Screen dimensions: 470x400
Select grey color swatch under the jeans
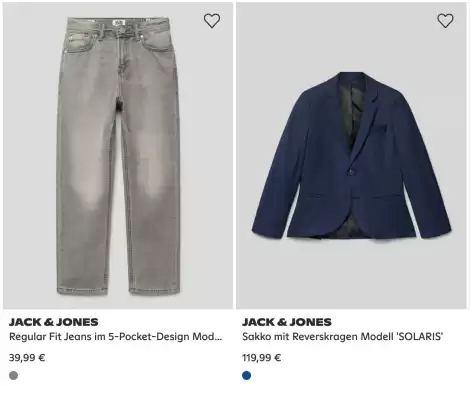pyautogui.click(x=14, y=375)
